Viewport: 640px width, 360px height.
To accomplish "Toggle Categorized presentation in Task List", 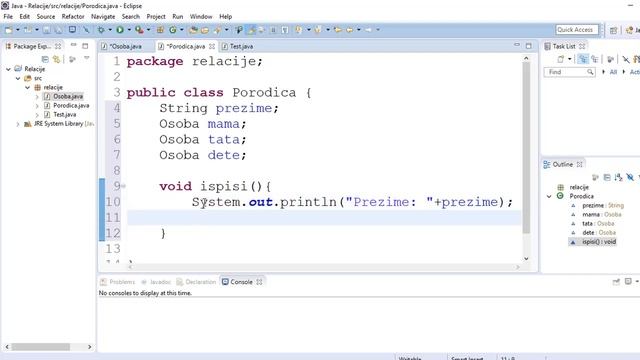I will click(x=583, y=59).
